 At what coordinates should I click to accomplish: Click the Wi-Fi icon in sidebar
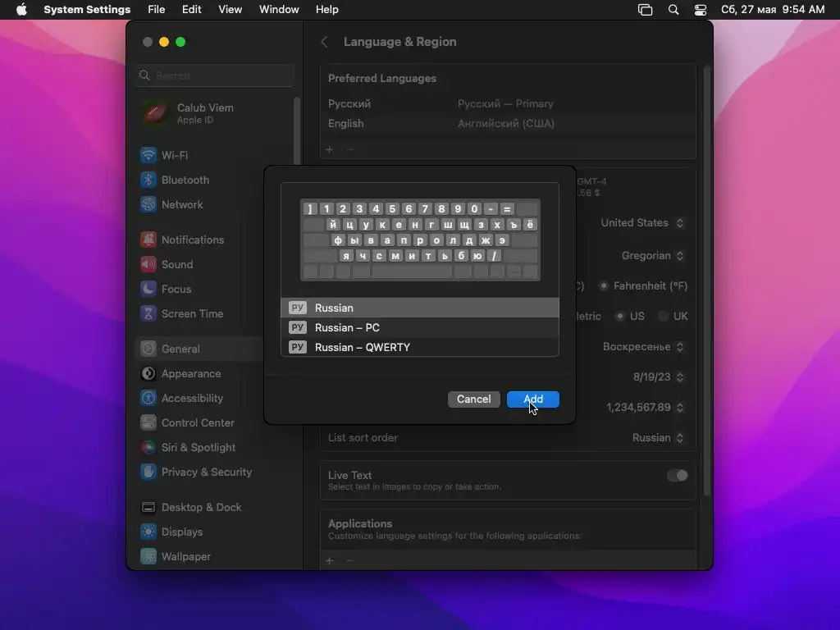(148, 155)
